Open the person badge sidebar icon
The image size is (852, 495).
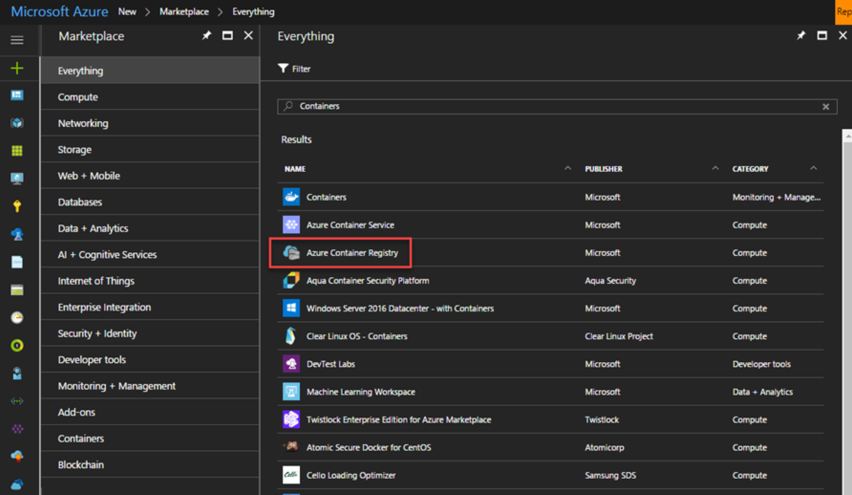[17, 373]
